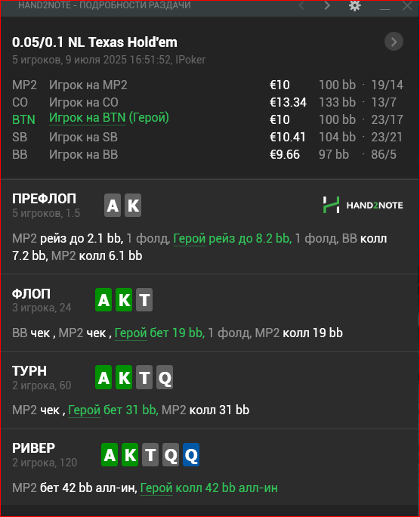Expand hand details with round chevron button
The height and width of the screenshot is (517, 420).
(x=394, y=42)
